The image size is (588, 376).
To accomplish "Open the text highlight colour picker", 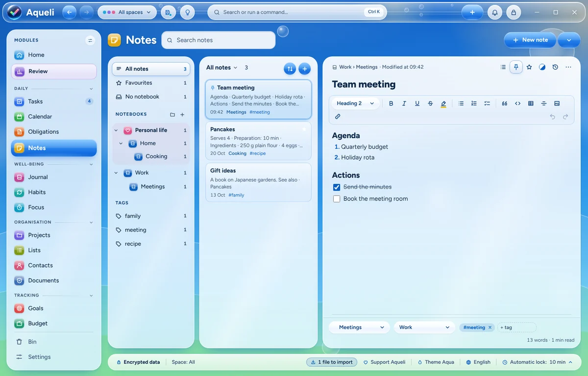I will tap(443, 103).
